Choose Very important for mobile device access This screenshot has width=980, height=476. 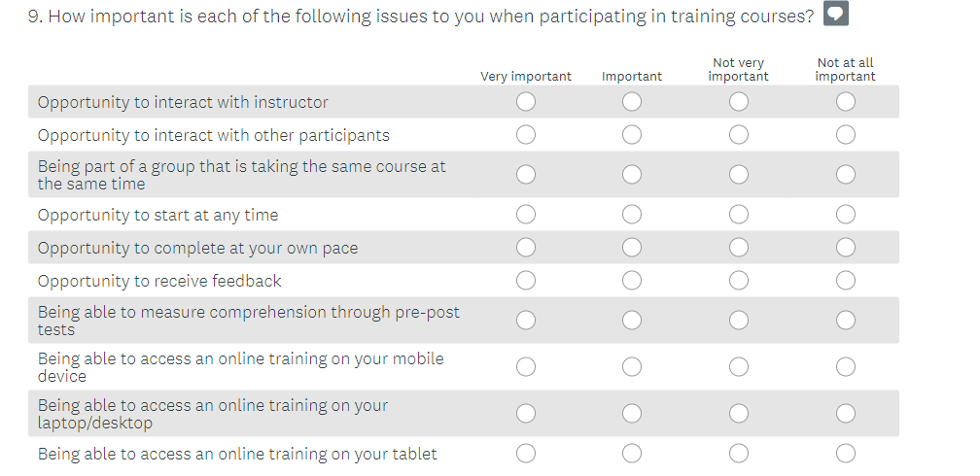pyautogui.click(x=526, y=367)
